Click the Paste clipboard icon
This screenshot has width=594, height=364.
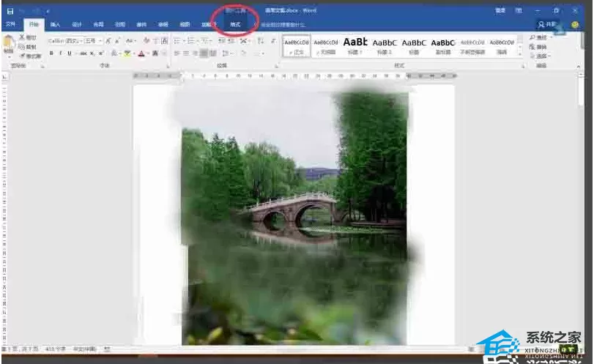[x=8, y=42]
